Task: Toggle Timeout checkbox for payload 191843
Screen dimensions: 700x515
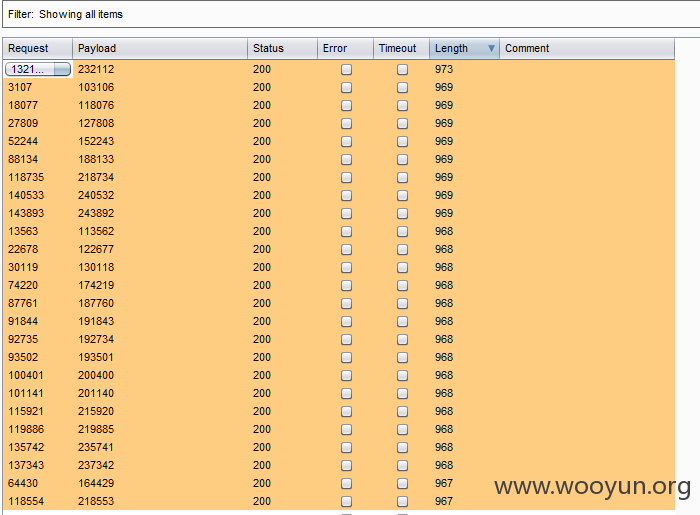Action: pos(402,321)
